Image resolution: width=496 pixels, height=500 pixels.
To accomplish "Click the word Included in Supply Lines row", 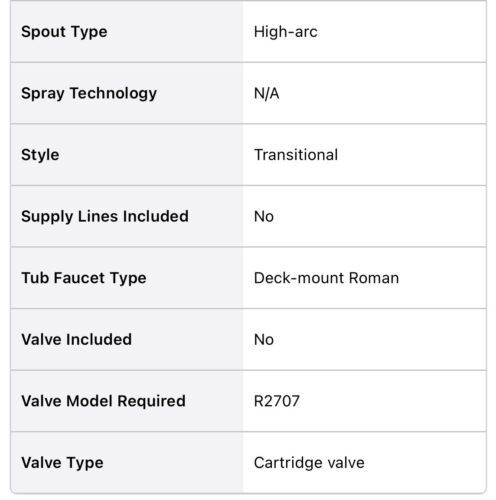I will coord(156,216).
